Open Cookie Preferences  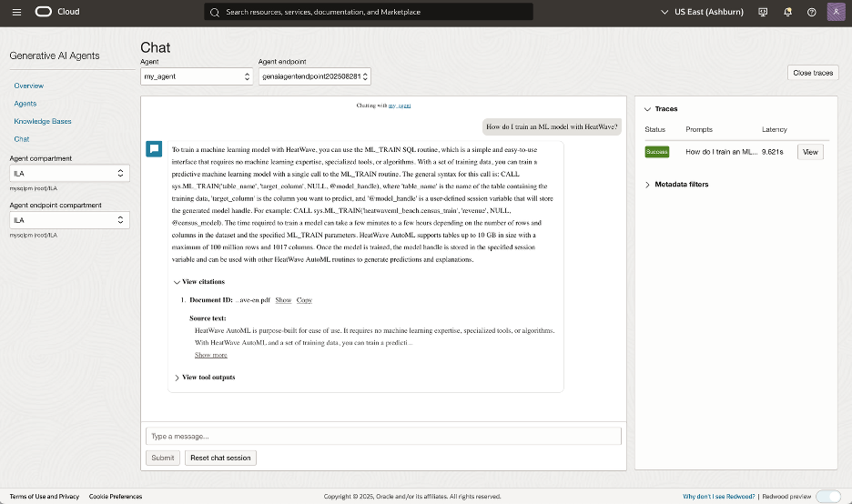pyautogui.click(x=116, y=497)
